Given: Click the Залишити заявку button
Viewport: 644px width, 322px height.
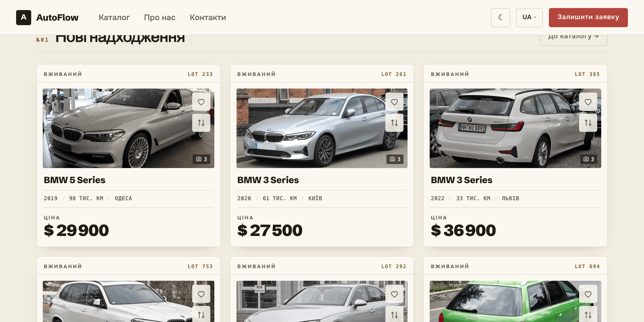Looking at the screenshot, I should (x=588, y=18).
